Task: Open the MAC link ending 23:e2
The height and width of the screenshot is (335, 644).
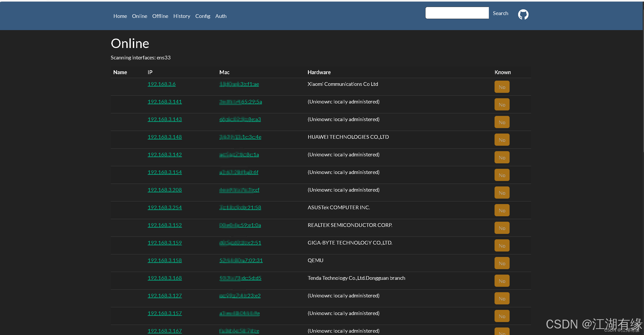Action: 240,296
